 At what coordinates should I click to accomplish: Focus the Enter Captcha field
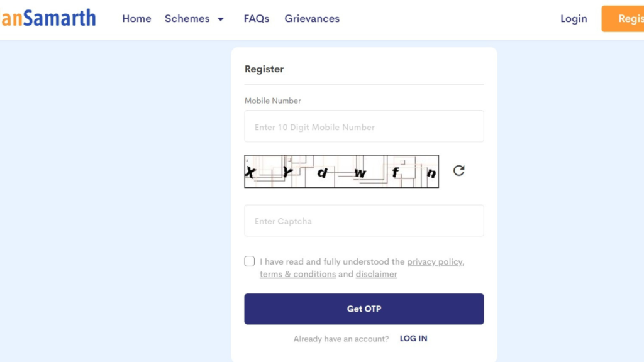(x=364, y=221)
